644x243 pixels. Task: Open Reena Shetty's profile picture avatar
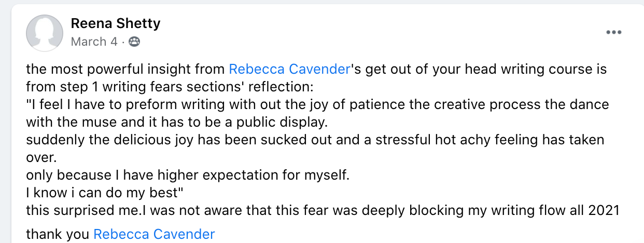(44, 32)
